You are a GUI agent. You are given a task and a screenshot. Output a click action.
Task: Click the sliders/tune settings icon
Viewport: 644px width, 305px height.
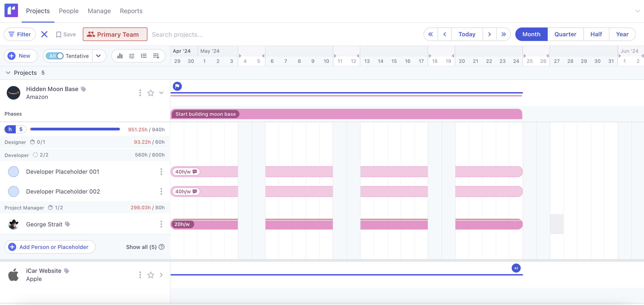click(131, 56)
